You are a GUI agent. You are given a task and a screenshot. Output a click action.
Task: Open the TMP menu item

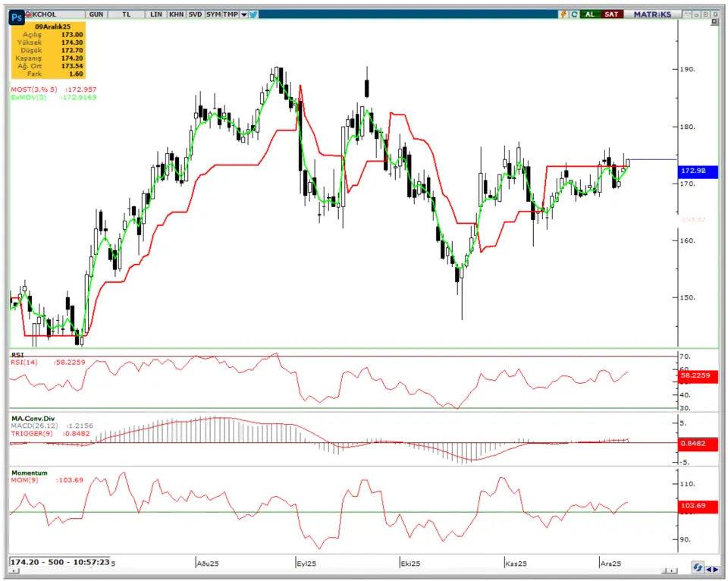(231, 14)
